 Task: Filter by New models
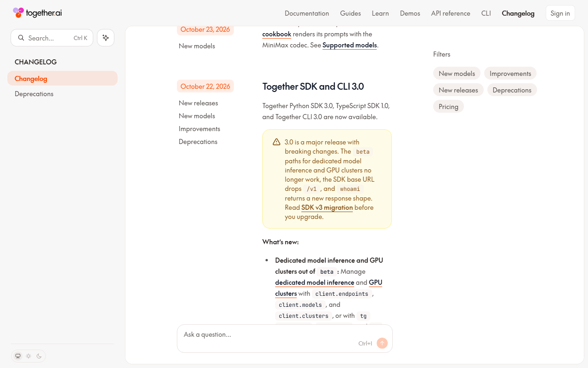point(457,74)
